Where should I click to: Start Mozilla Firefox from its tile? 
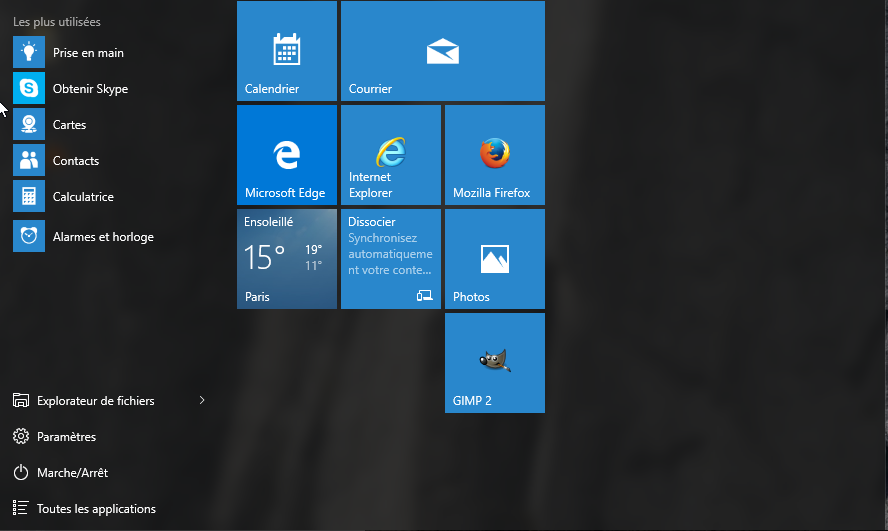point(495,155)
